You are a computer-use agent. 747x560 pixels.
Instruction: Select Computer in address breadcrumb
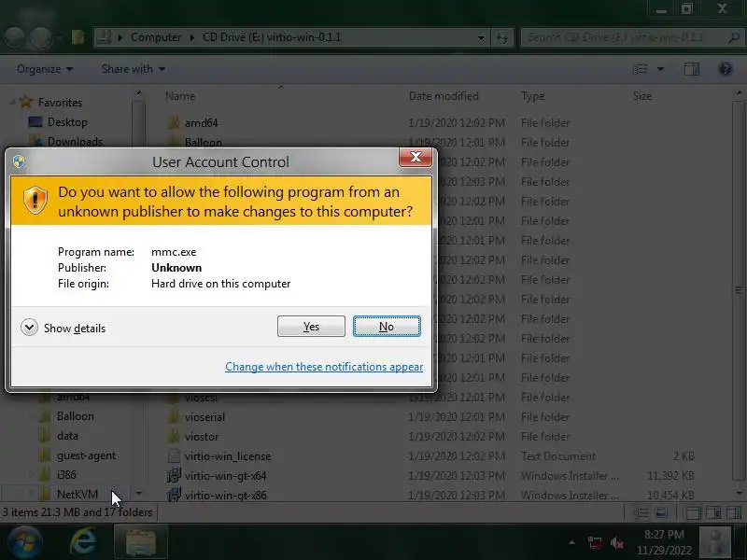156,37
